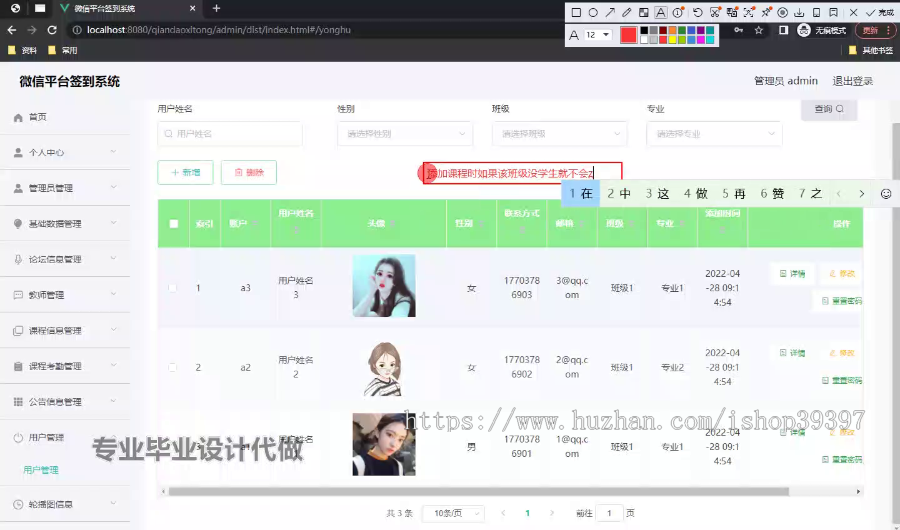Open the 专业 select dropdown
The width and height of the screenshot is (900, 530).
tap(714, 134)
